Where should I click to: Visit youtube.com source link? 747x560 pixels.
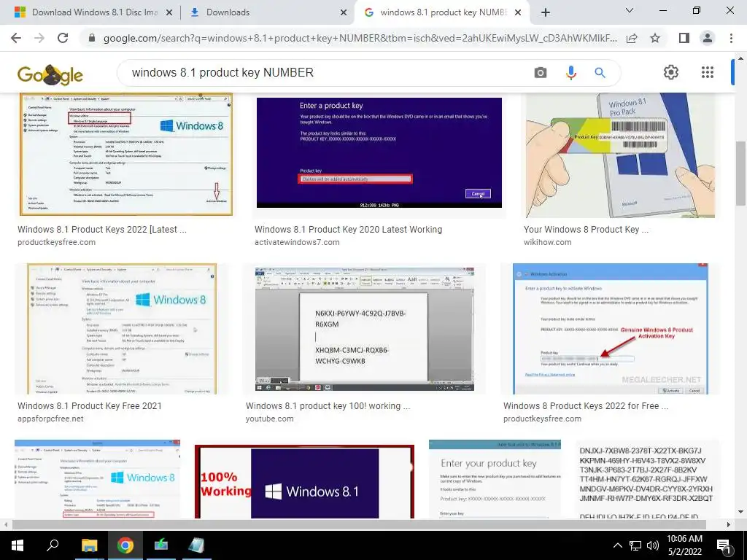[x=270, y=419]
